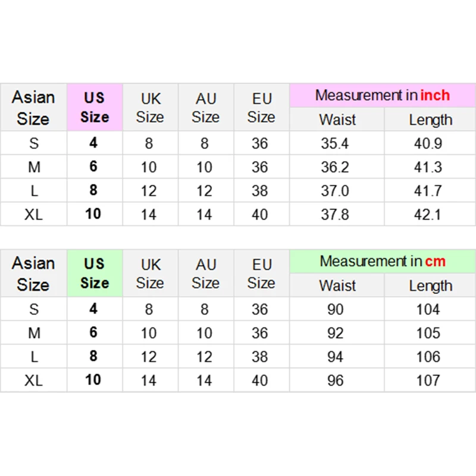This screenshot has width=476, height=476.
Task: Pick the 96 waist value
Action: 336,380
